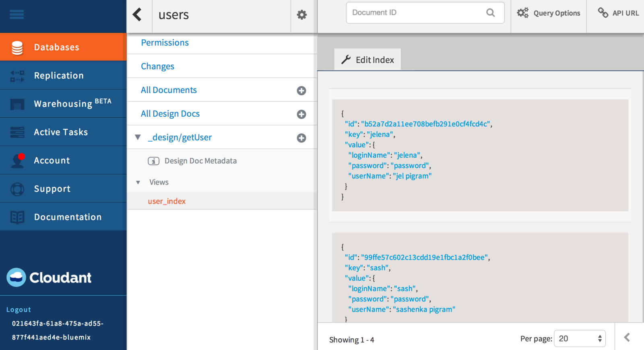Click the Logout link
This screenshot has height=350, width=644.
[19, 309]
